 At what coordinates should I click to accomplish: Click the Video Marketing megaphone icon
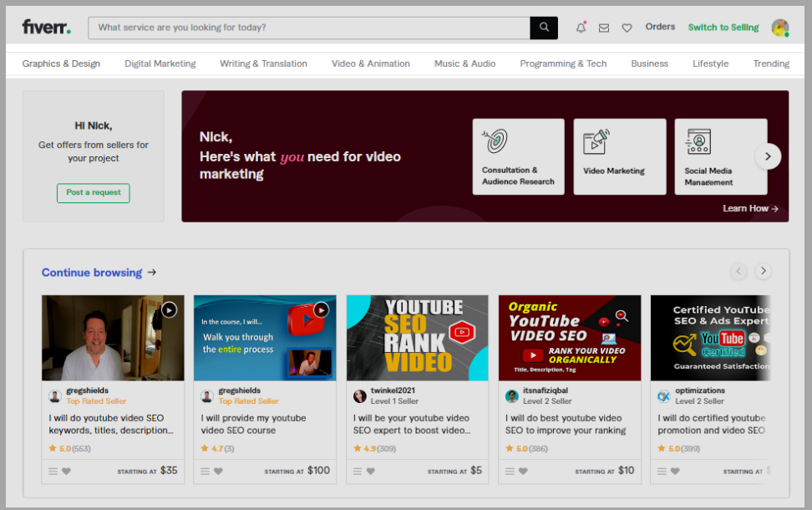click(x=596, y=141)
